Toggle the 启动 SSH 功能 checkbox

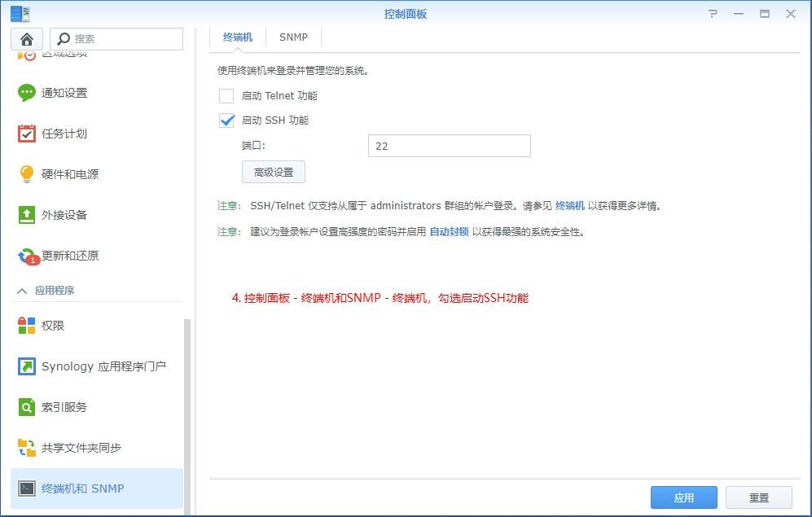click(226, 120)
